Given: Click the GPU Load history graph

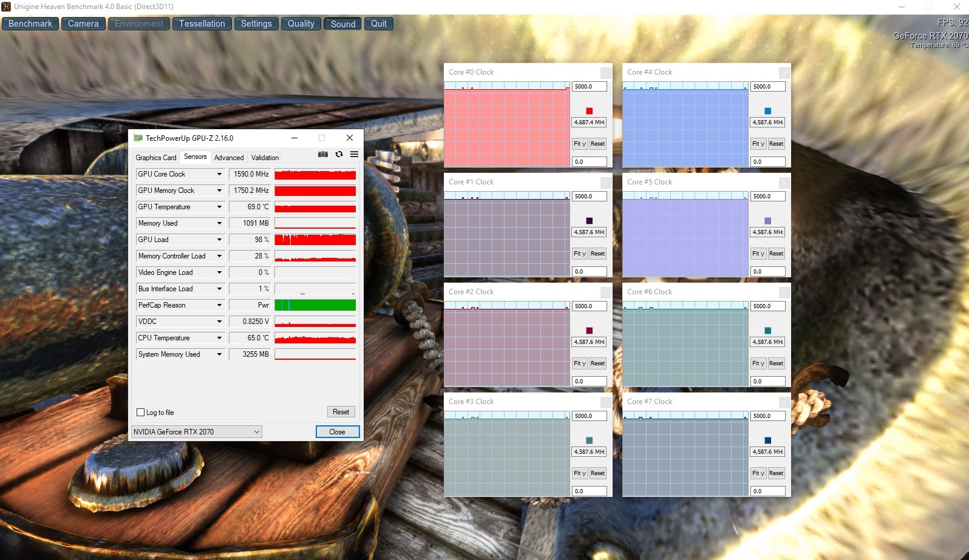Looking at the screenshot, I should click(315, 240).
